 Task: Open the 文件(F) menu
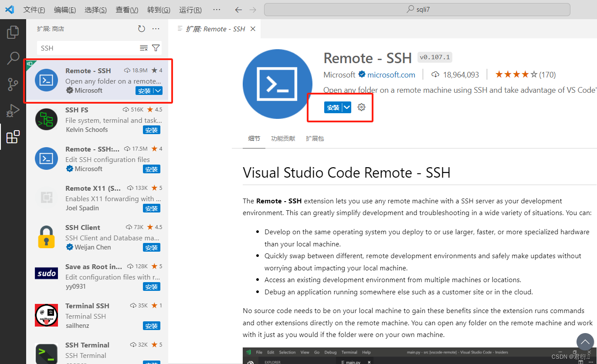[34, 10]
